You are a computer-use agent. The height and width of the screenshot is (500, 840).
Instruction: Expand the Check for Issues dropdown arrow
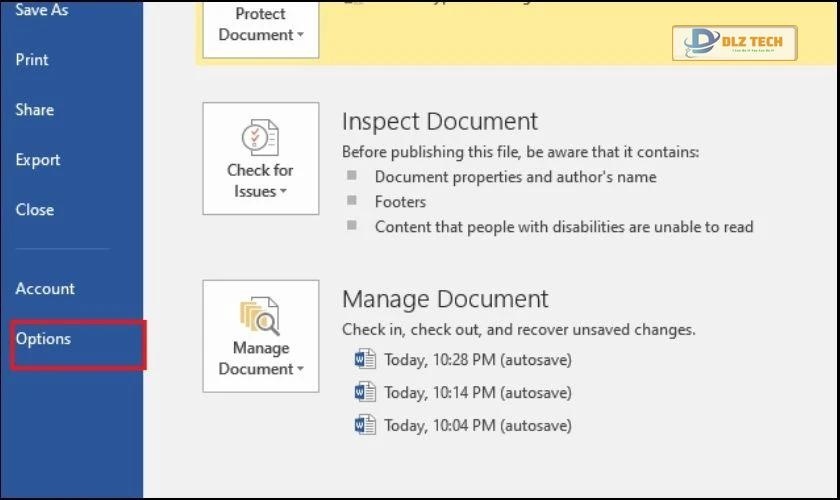(284, 192)
